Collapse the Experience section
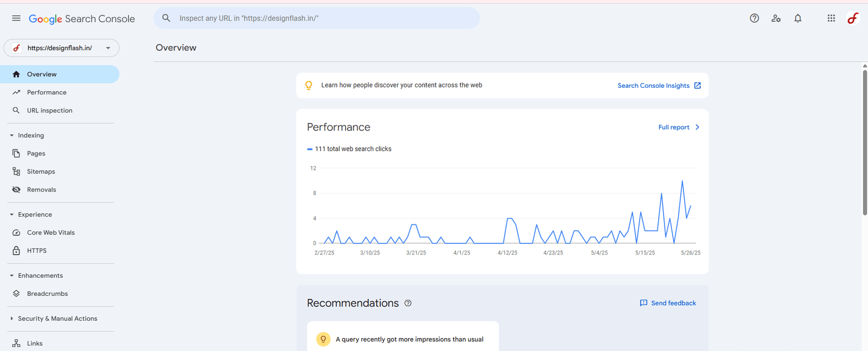This screenshot has width=868, height=351. (x=11, y=215)
